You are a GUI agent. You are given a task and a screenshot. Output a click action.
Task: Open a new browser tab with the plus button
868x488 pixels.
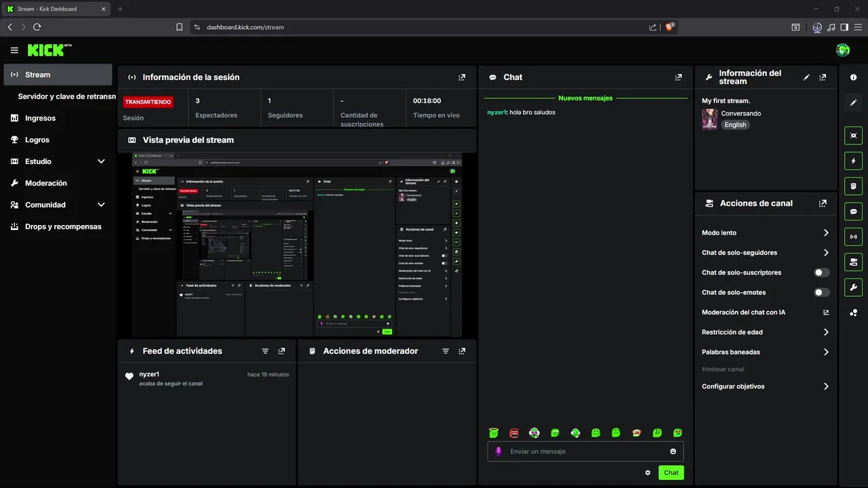[120, 9]
